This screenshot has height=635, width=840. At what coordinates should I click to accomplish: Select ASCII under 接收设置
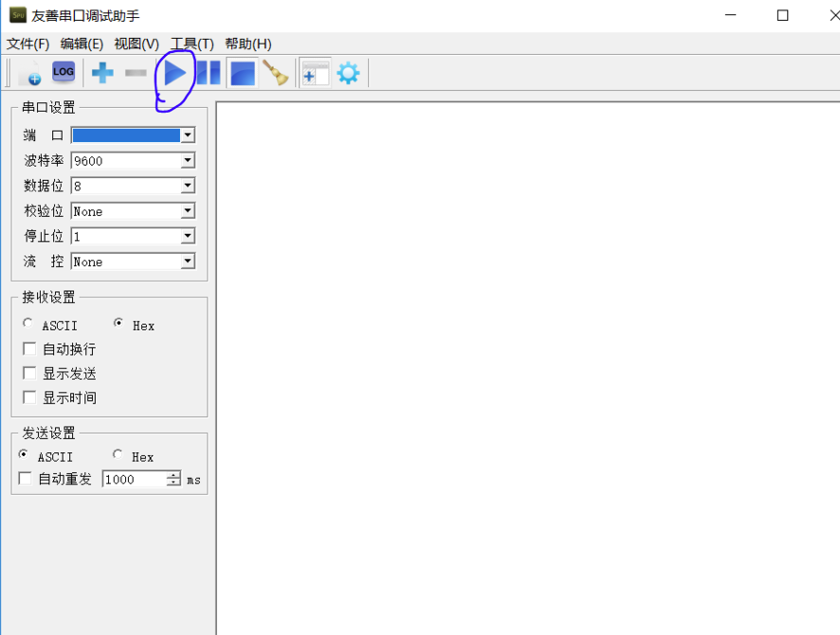point(28,324)
